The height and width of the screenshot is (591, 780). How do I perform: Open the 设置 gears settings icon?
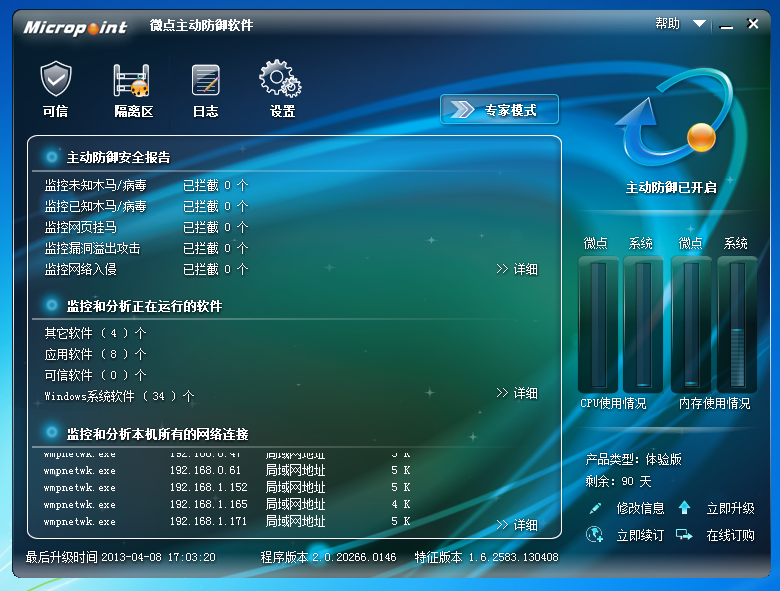(280, 78)
